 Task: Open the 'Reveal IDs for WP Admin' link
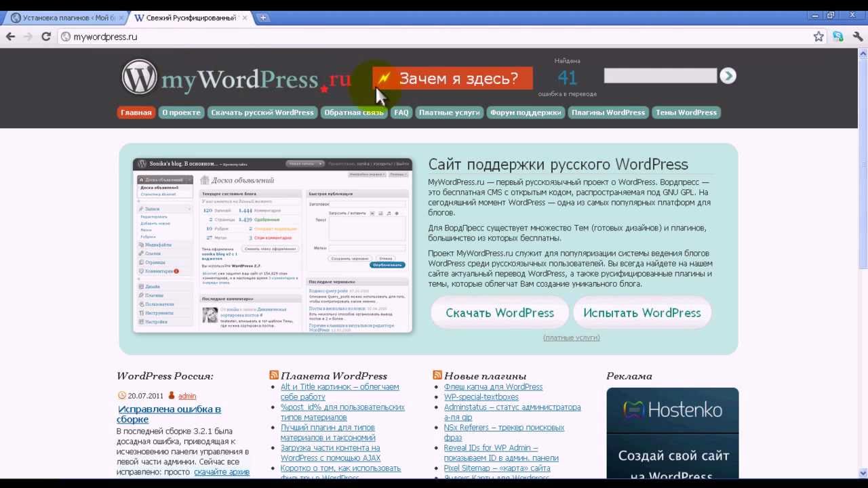coord(501,453)
